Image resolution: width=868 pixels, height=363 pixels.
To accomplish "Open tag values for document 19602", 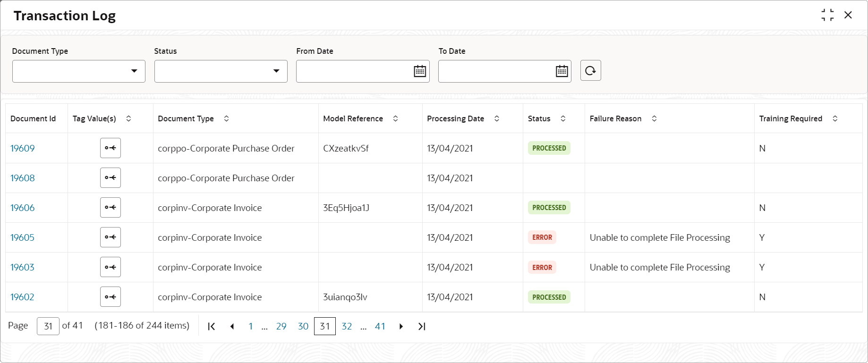I will [x=110, y=296].
